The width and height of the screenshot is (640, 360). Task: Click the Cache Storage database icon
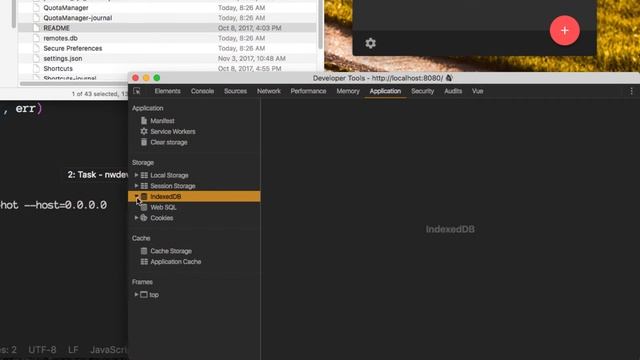tap(144, 251)
